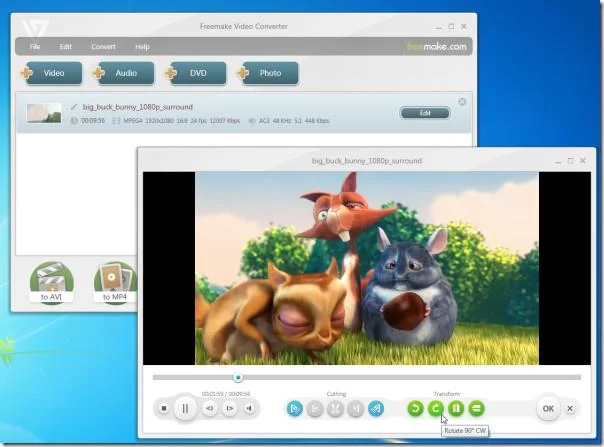Open the File menu
The height and width of the screenshot is (447, 604).
click(35, 47)
